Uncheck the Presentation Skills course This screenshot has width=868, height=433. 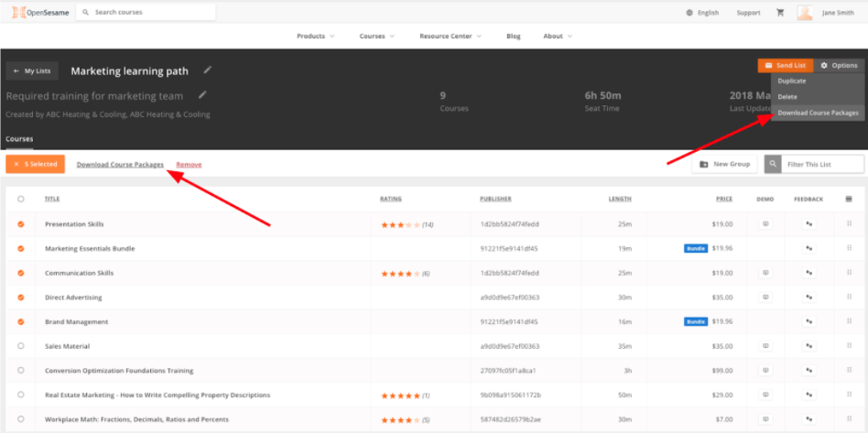(x=21, y=224)
